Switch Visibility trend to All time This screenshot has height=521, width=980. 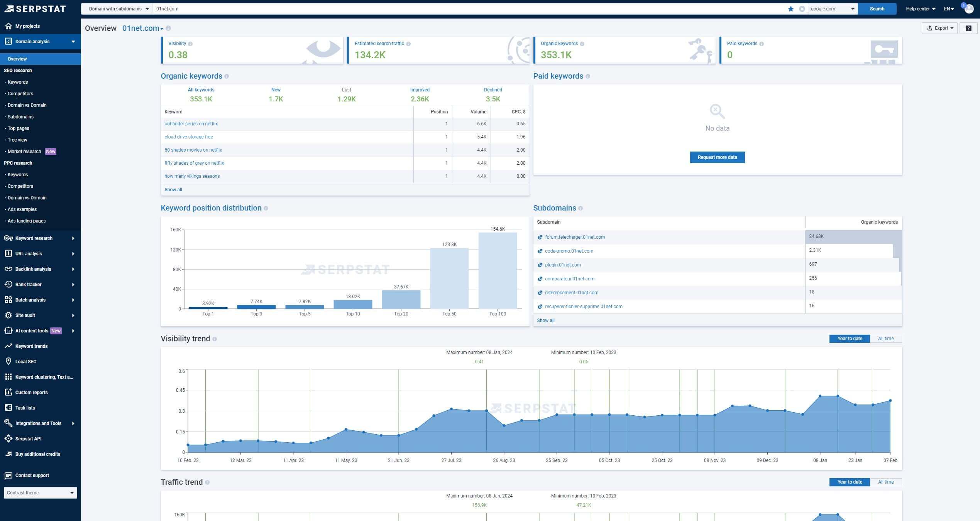coord(886,339)
